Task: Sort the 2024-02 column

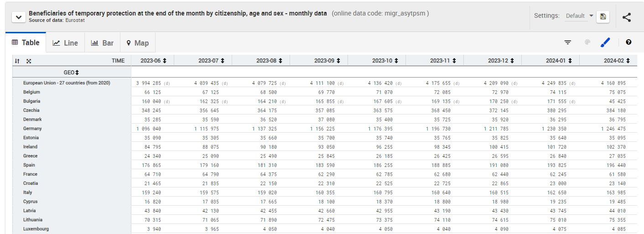Action: [x=628, y=61]
